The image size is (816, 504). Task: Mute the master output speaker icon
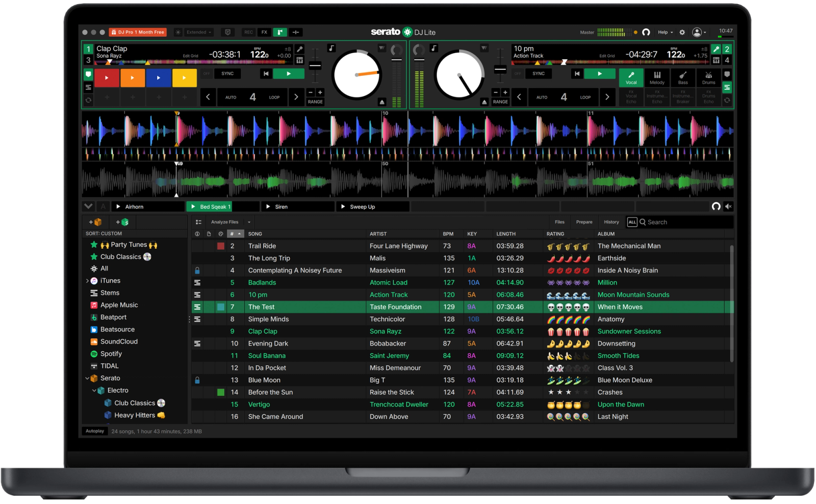(x=728, y=206)
